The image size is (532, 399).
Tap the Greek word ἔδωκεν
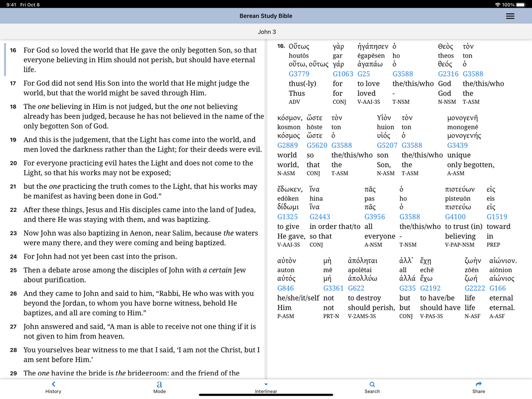290,189
